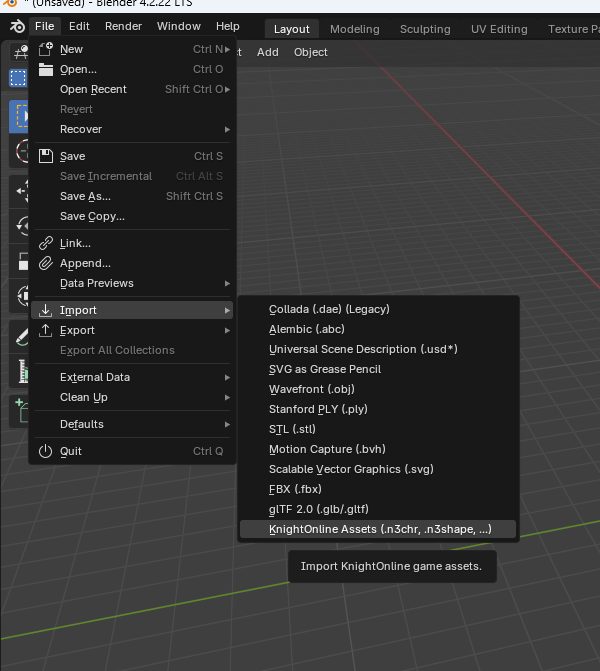Expand the Defaults submenu

[227, 425]
